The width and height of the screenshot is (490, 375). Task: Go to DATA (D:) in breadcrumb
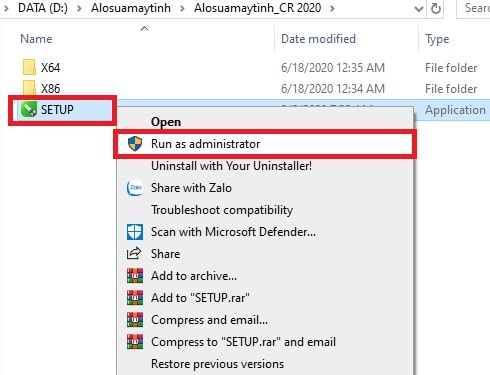tap(43, 8)
